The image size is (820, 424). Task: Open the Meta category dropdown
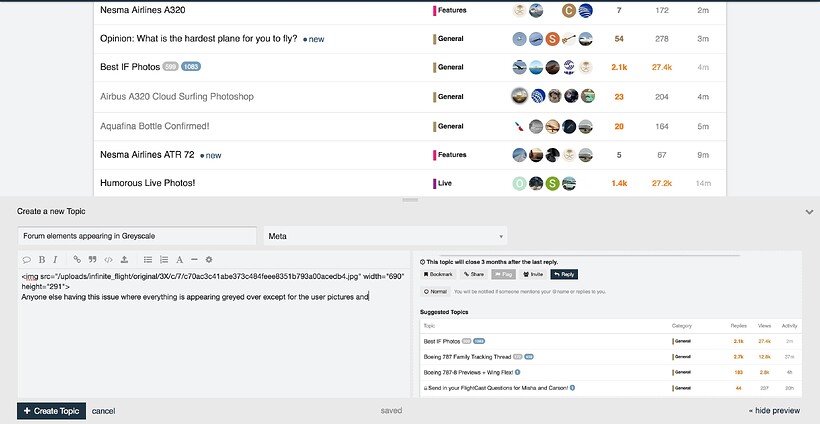click(385, 237)
